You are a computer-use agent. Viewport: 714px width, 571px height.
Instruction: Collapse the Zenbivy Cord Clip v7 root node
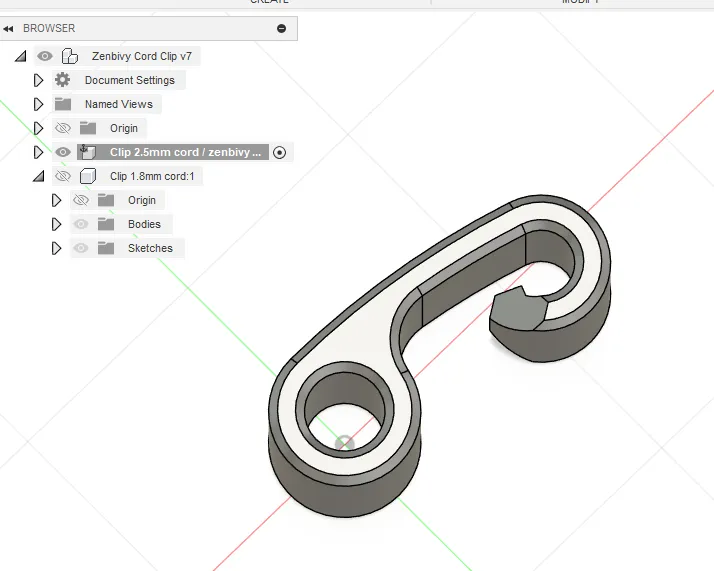coord(20,56)
